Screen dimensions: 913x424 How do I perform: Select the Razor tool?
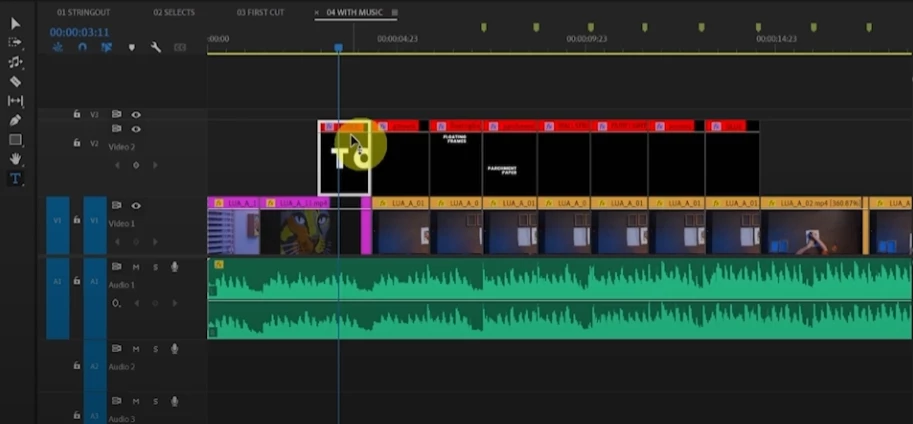point(15,82)
